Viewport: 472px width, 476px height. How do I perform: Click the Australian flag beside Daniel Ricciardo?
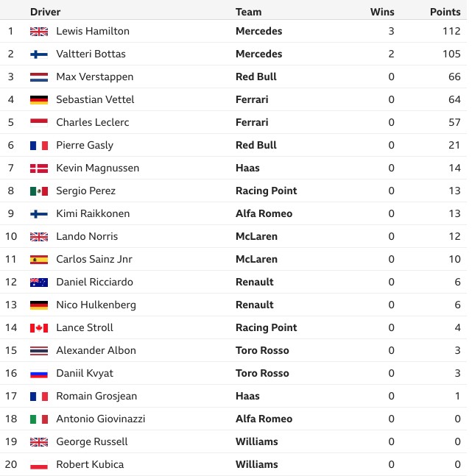[39, 283]
